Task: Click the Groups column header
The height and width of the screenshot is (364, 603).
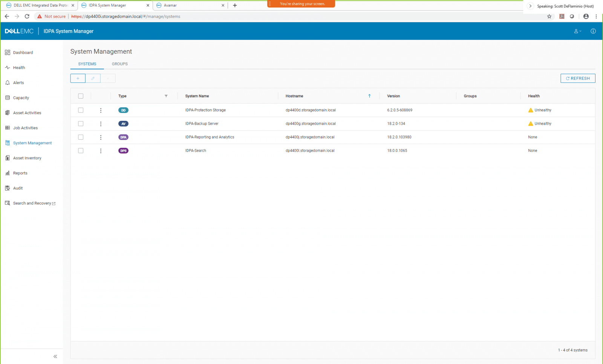Action: (470, 96)
